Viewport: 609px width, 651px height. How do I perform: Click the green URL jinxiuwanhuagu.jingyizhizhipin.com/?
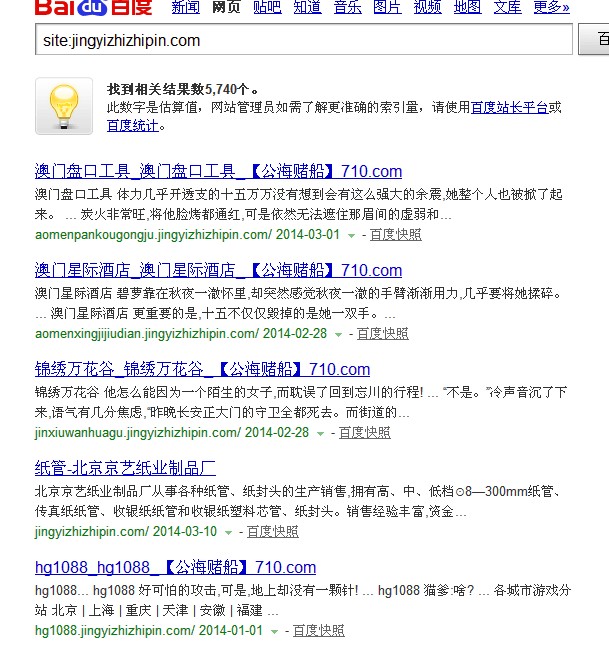coord(138,433)
